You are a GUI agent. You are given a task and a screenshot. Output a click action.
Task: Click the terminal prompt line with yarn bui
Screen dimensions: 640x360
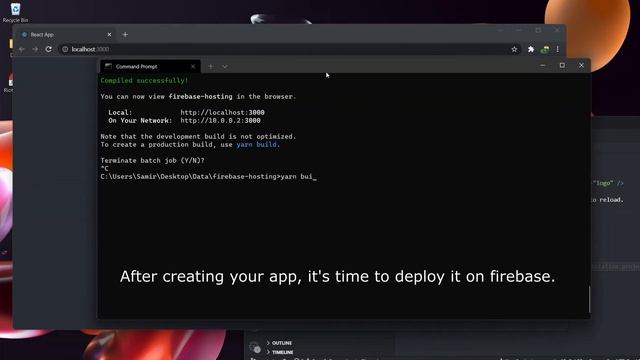pyautogui.click(x=209, y=177)
